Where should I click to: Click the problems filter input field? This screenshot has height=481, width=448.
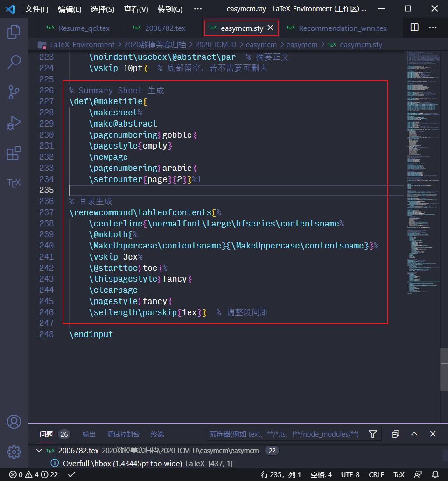(x=285, y=434)
